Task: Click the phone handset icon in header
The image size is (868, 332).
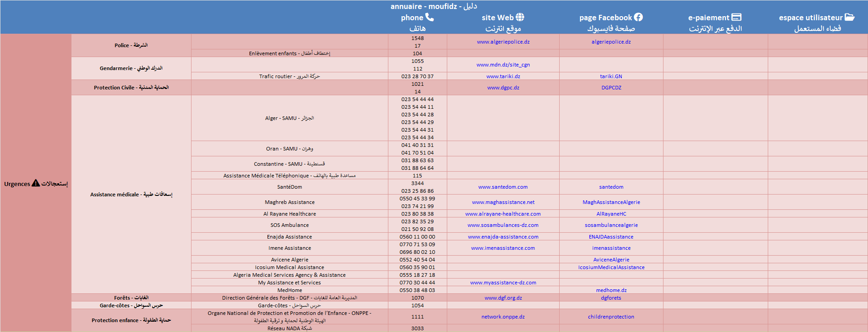Action: 429,17
